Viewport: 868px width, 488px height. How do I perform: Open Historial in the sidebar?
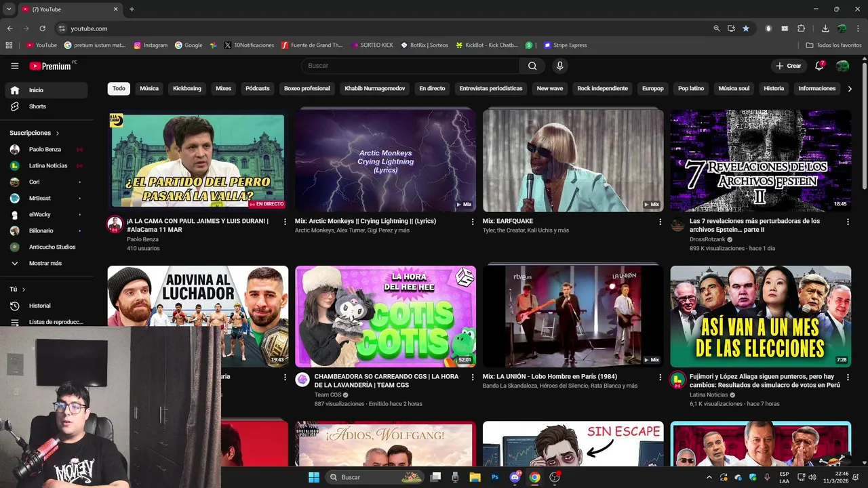[46, 306]
